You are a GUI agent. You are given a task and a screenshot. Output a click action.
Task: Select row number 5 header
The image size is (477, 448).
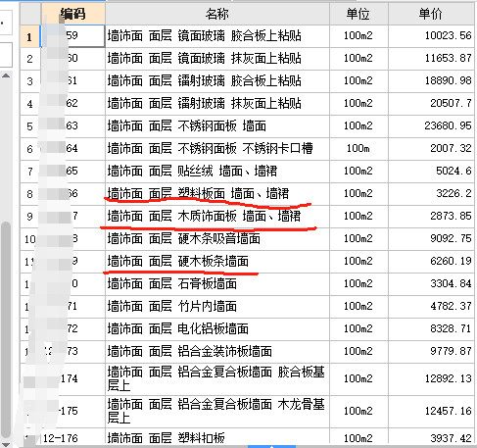(x=30, y=126)
